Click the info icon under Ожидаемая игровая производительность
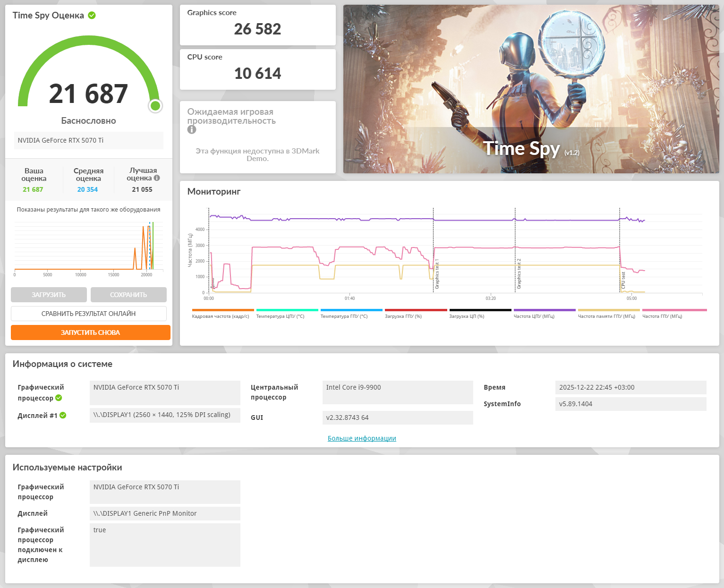This screenshot has height=588, width=724. [x=192, y=129]
